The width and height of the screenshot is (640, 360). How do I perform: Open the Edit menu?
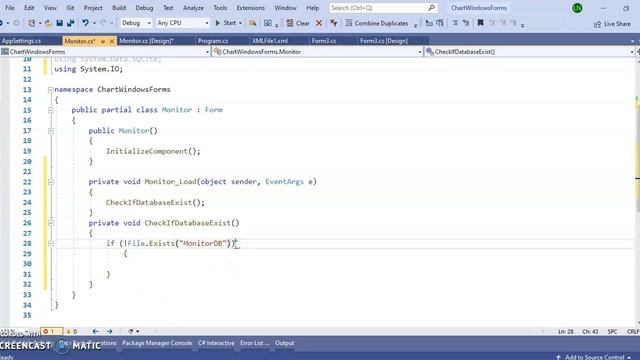click(x=29, y=8)
